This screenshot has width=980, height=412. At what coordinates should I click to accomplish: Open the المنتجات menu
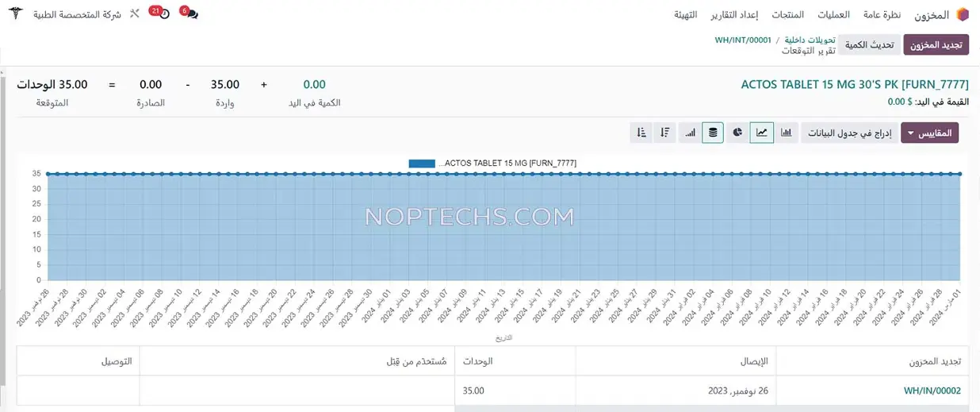tap(787, 15)
